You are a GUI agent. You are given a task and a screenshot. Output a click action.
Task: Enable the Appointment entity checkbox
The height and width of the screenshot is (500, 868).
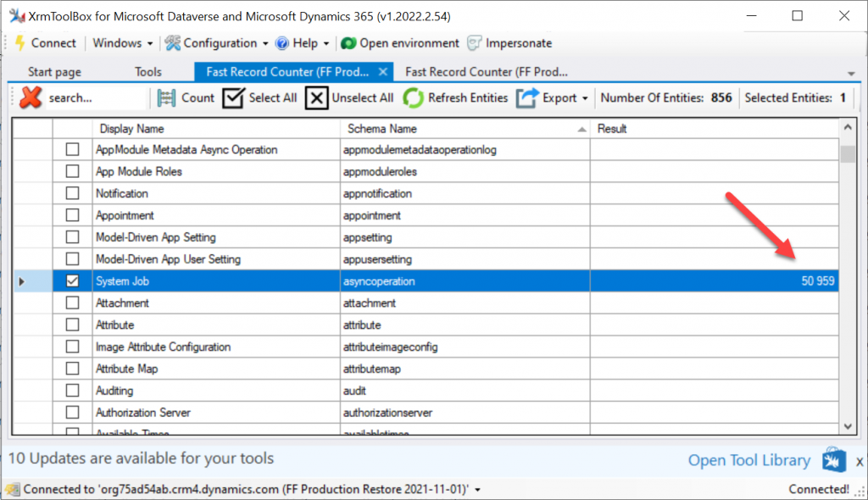[73, 215]
